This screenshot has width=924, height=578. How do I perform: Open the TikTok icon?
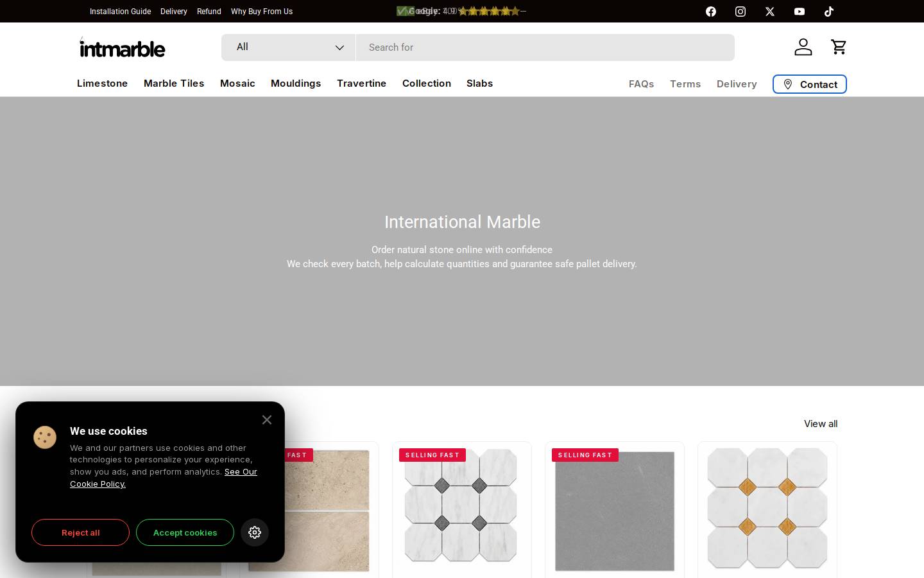click(829, 12)
